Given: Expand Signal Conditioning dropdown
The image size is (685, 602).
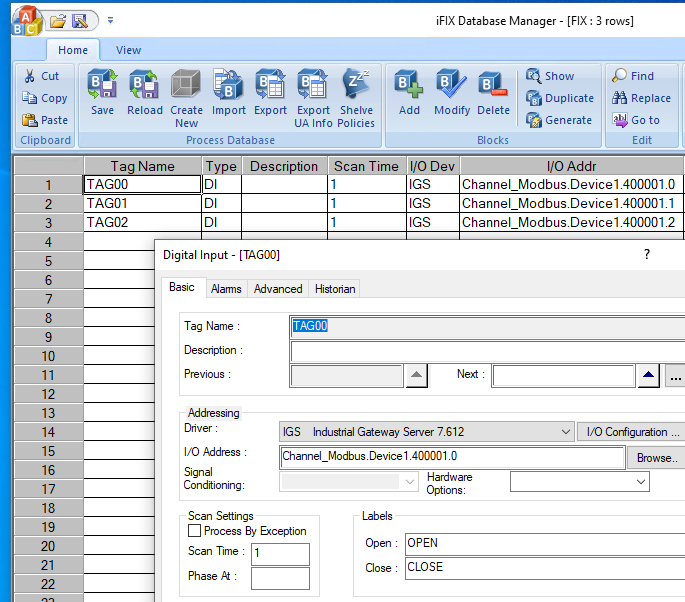Looking at the screenshot, I should [409, 481].
